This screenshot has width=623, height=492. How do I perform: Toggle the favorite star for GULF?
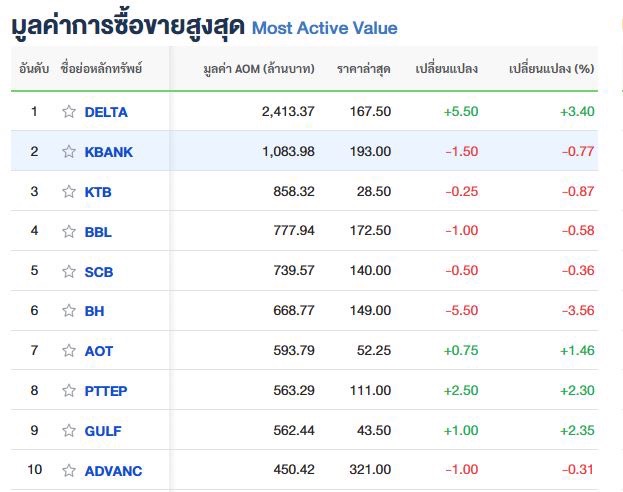(69, 430)
